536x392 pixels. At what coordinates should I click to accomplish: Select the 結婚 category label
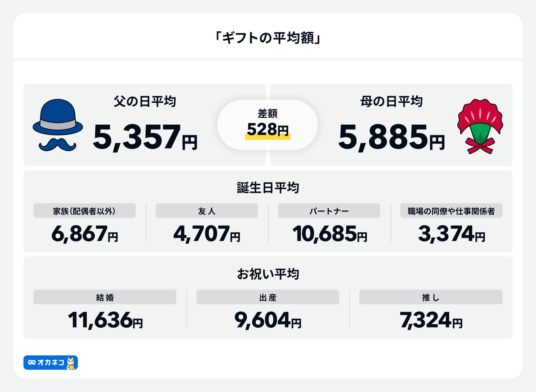click(x=105, y=297)
